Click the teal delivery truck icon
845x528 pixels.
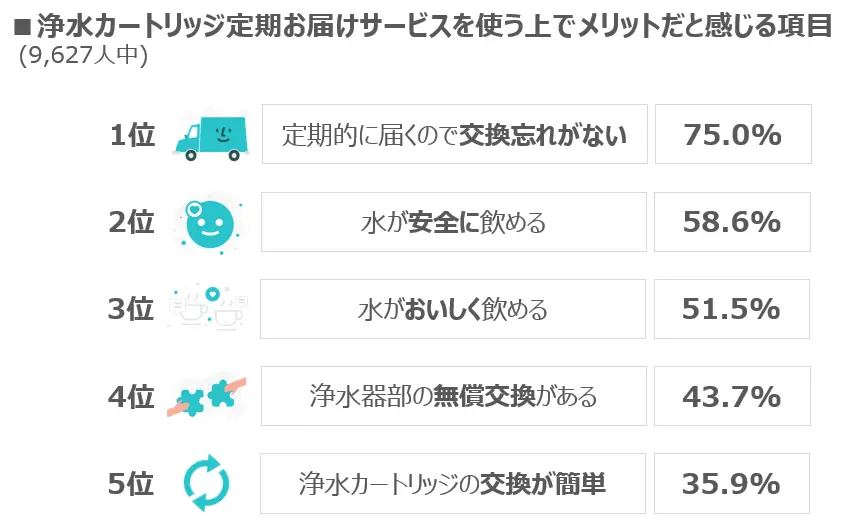211,138
